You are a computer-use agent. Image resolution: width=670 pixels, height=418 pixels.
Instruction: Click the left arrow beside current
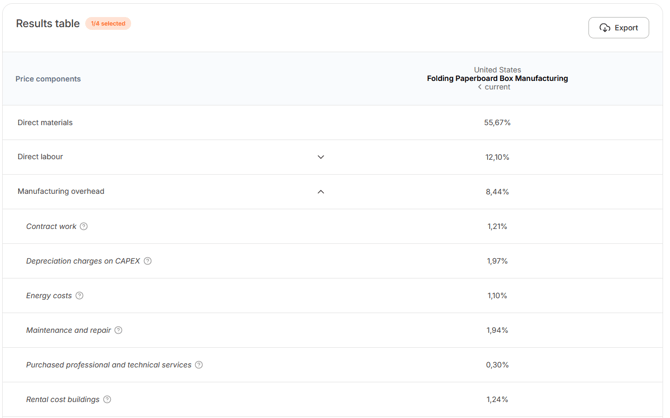(x=479, y=87)
